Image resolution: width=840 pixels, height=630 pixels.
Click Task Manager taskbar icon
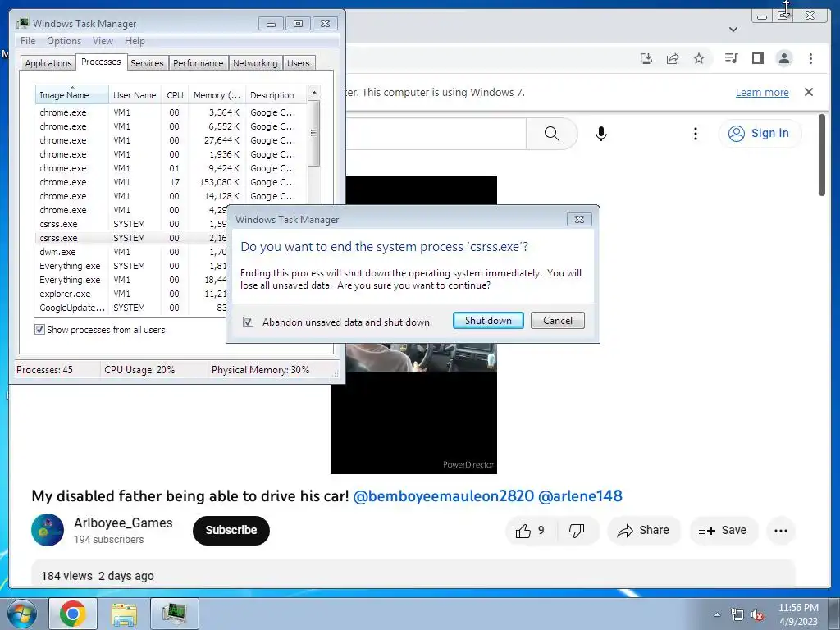[175, 614]
